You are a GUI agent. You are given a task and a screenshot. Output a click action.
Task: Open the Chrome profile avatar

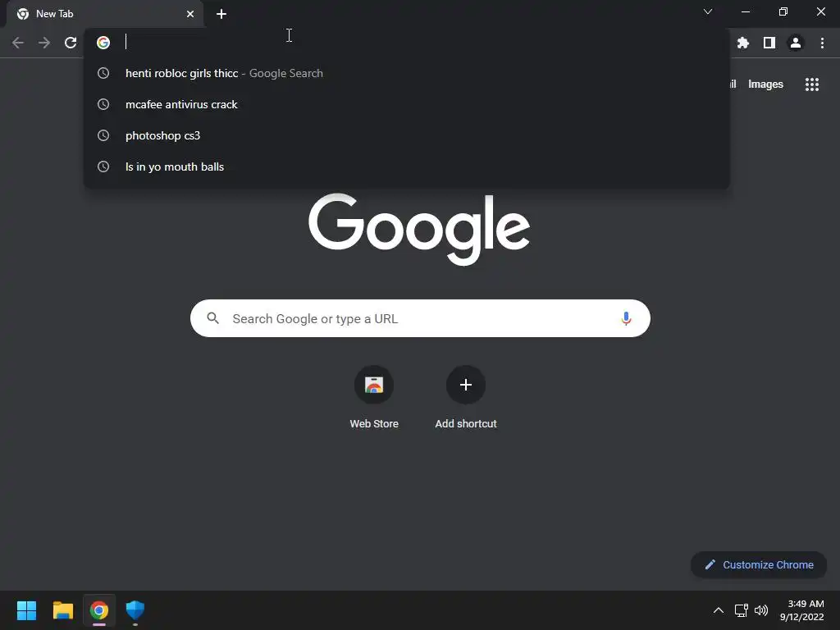coord(796,43)
